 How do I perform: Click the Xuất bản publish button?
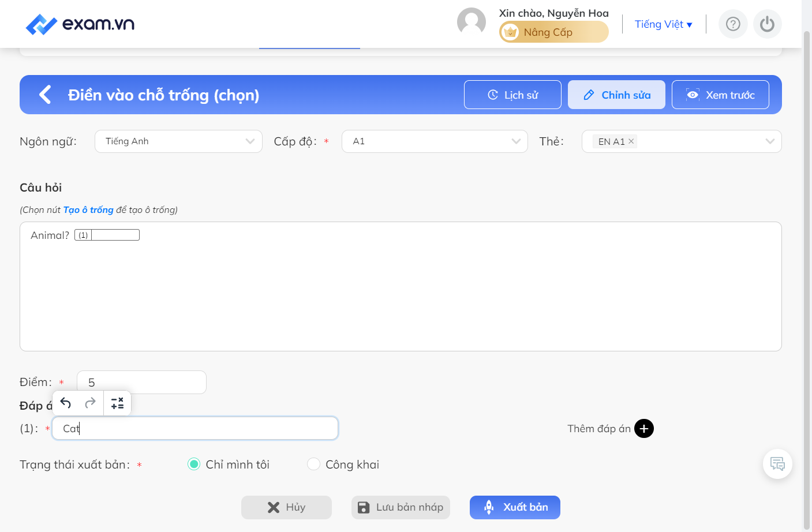click(x=515, y=507)
